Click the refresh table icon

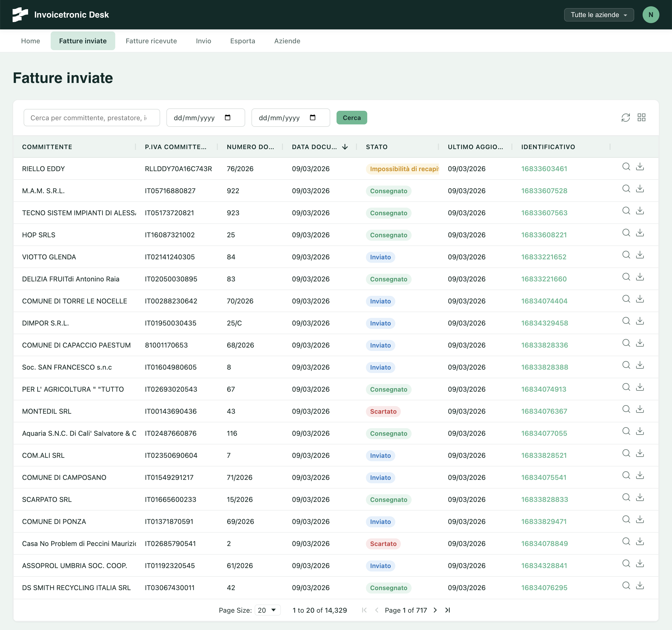(x=625, y=118)
